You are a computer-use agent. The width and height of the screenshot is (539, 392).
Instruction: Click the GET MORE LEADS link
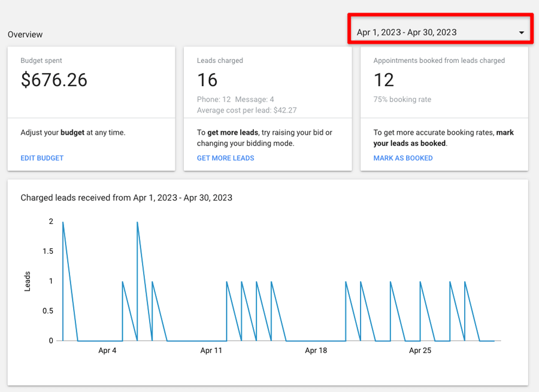226,158
